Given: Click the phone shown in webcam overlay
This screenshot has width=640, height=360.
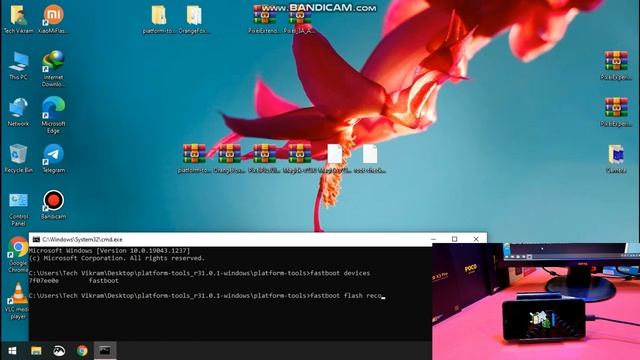Looking at the screenshot, I should [x=544, y=320].
